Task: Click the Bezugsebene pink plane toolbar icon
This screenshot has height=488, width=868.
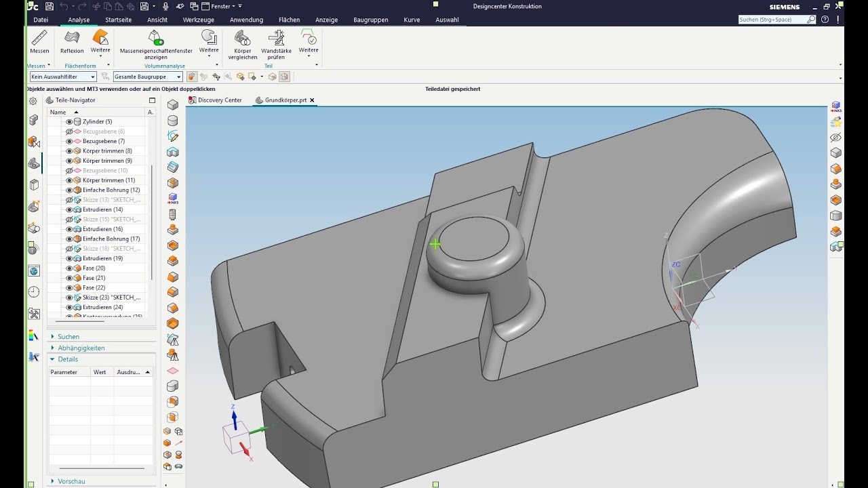Action: (x=173, y=371)
